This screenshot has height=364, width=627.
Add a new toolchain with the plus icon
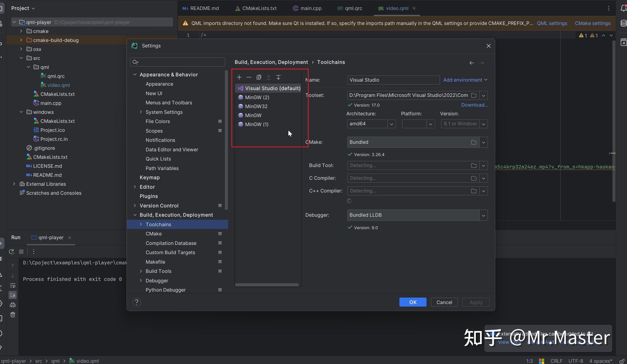coord(239,77)
